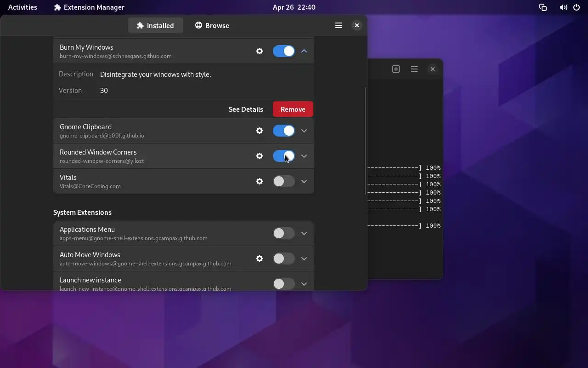Click 'gnome-clipboard@b00f.github.io' identifier text

tap(102, 136)
